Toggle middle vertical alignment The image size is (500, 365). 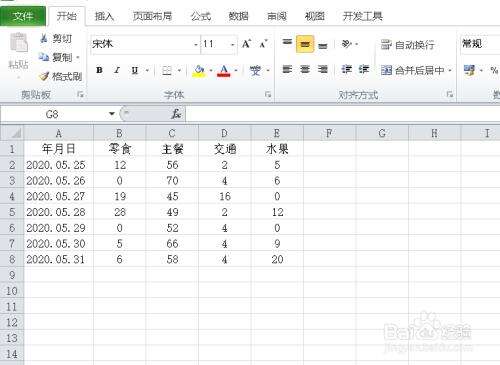305,44
